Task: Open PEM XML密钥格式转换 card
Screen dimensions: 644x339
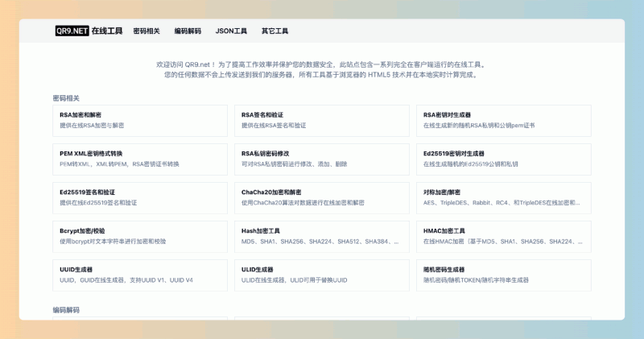Action: click(x=140, y=159)
